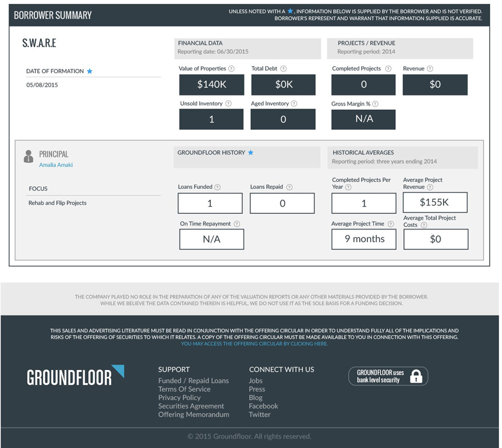Open the Terms Of Service page
The height and width of the screenshot is (448, 502).
(x=184, y=389)
